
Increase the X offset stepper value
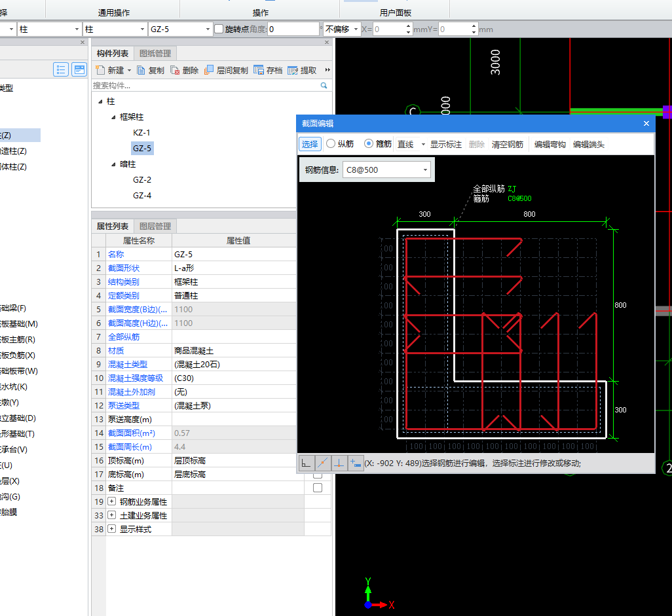click(x=408, y=26)
